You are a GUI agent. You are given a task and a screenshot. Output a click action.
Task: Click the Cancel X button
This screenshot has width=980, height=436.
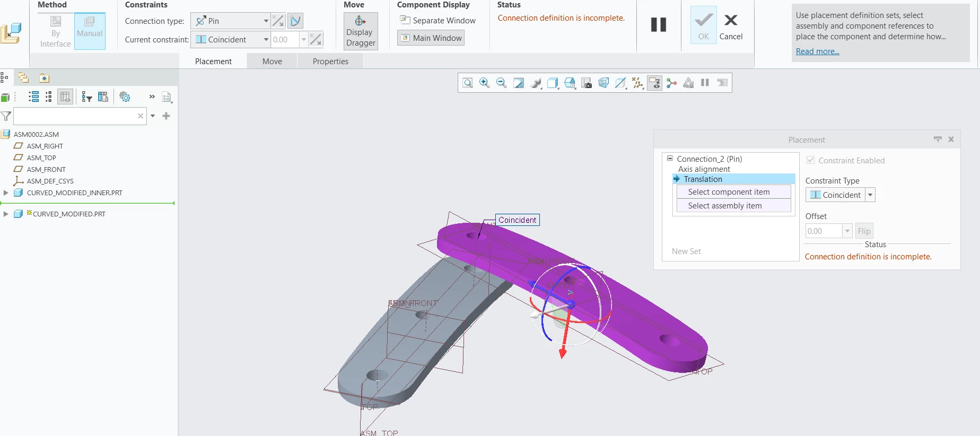pos(731,27)
